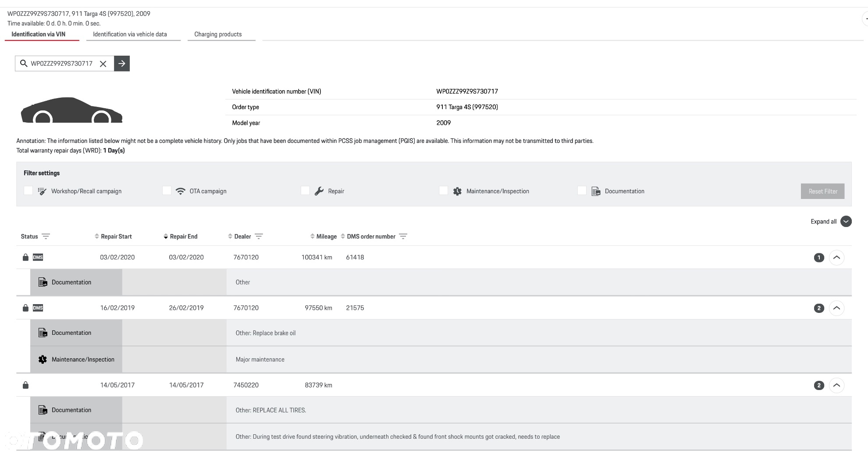Click the OTA campaign wifi icon
Image resolution: width=868 pixels, height=454 pixels.
click(180, 191)
